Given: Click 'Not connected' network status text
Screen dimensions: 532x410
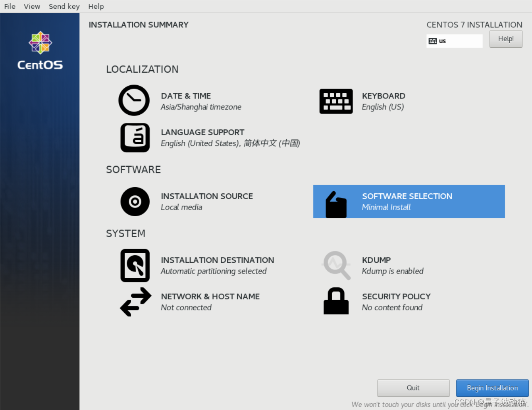Looking at the screenshot, I should tap(186, 307).
